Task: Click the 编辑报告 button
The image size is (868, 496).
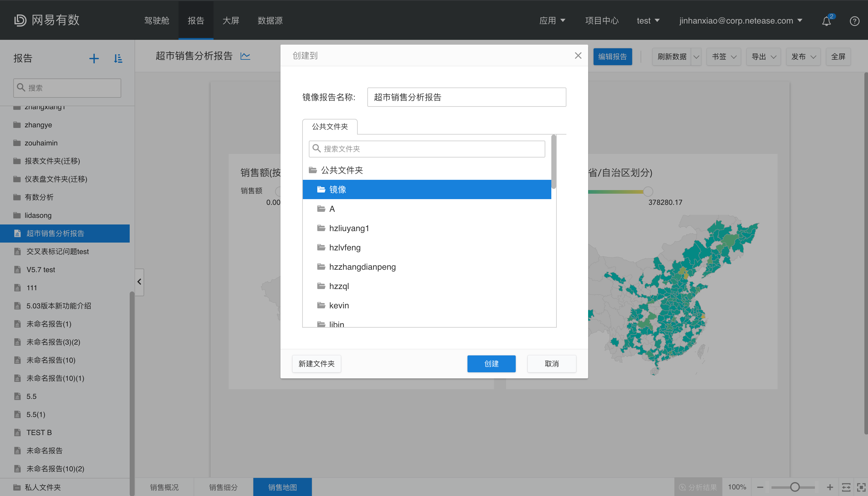Action: pos(613,56)
